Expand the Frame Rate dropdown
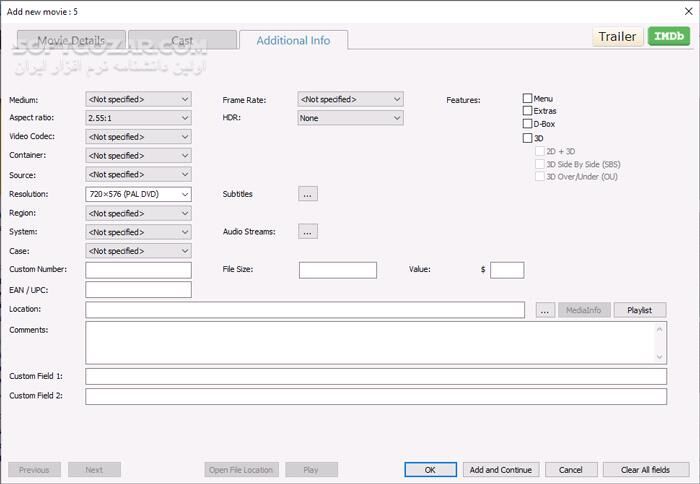 (x=350, y=99)
